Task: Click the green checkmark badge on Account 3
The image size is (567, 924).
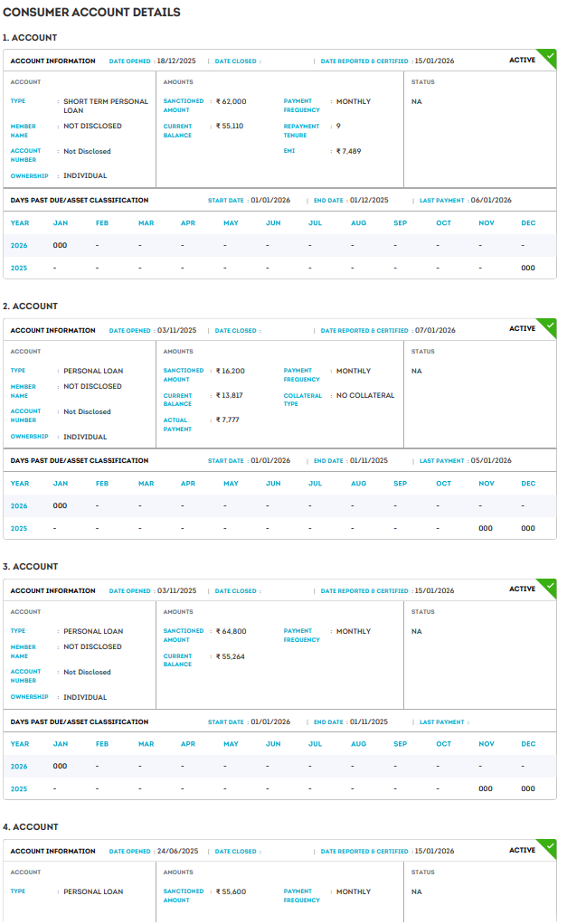Action: pyautogui.click(x=549, y=586)
